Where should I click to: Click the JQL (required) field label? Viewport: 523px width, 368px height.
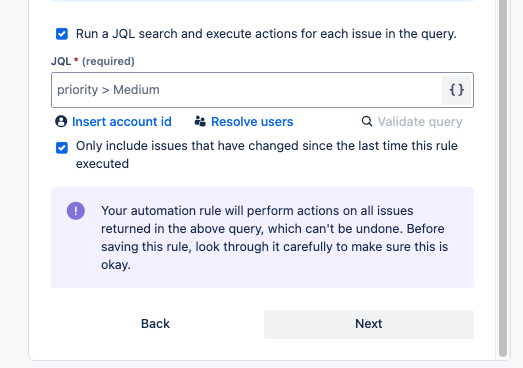click(93, 61)
